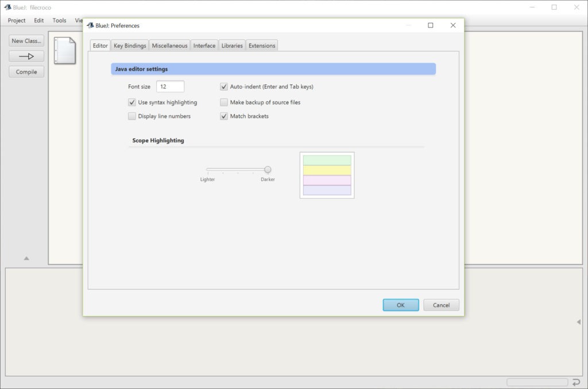
Task: Click the left-pointing triangle beside the bottom pane
Action: point(579,322)
